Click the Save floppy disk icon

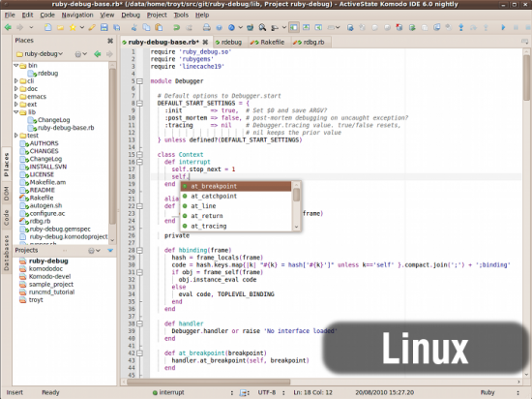(x=104, y=27)
